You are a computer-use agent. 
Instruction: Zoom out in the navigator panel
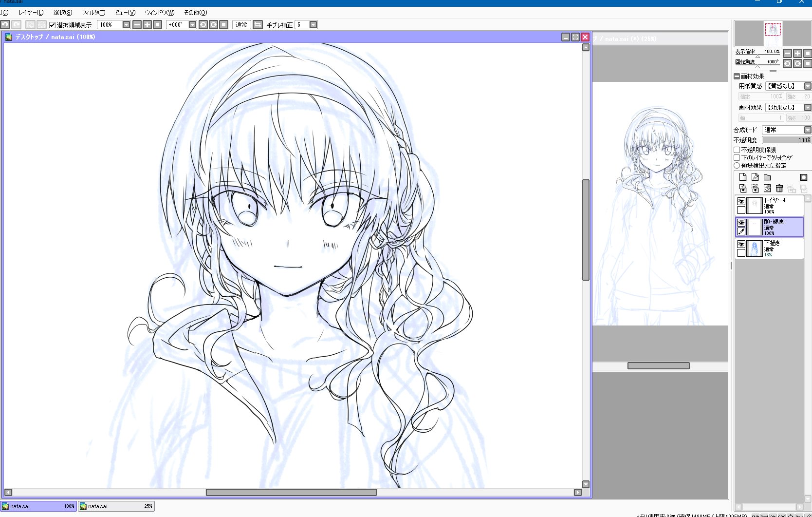tap(787, 53)
